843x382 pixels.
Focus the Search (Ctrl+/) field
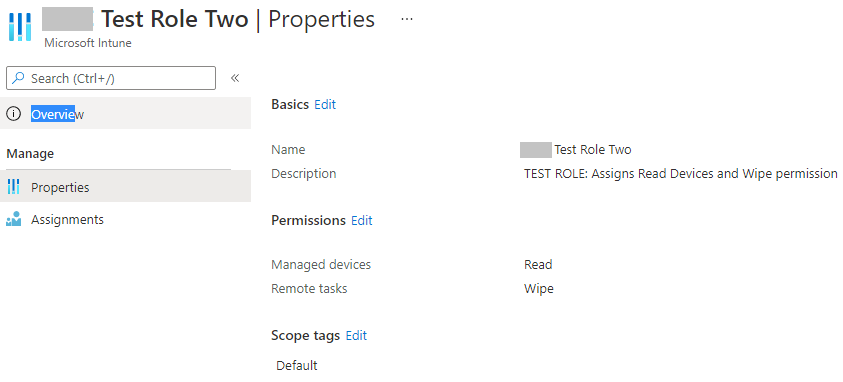click(111, 78)
